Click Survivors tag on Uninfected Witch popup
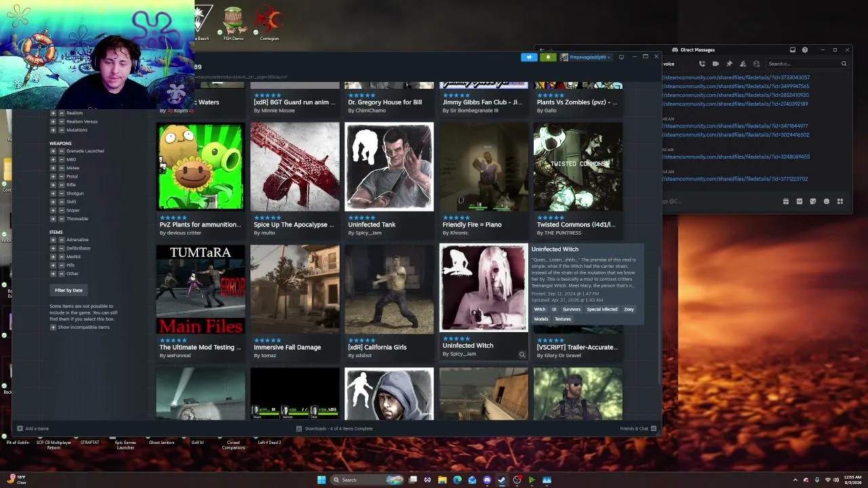This screenshot has height=488, width=868. (572, 309)
